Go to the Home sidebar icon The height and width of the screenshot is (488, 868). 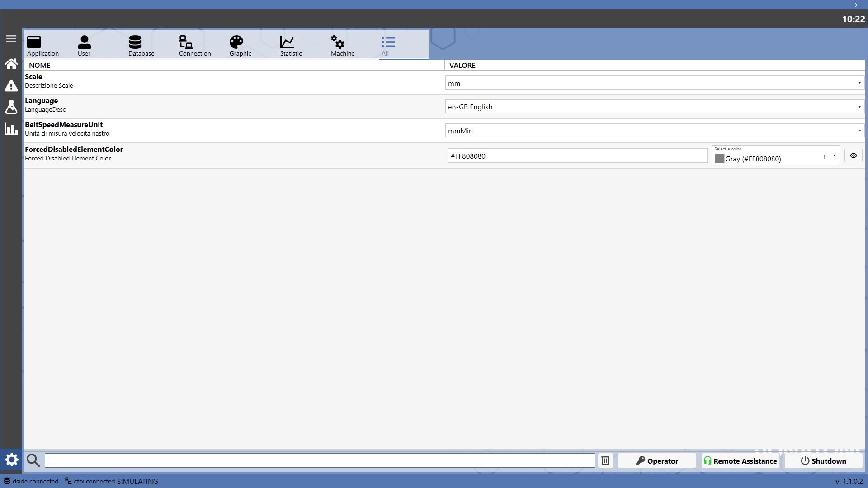11,64
